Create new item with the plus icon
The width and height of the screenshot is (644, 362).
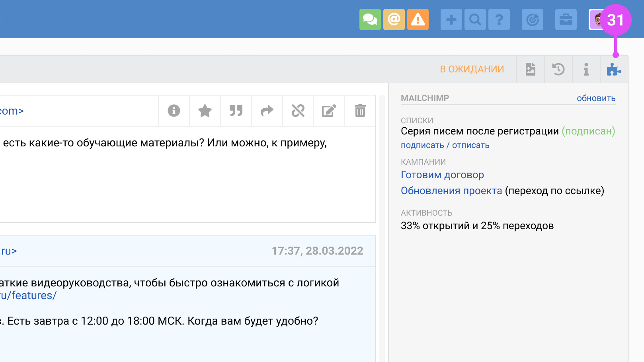pyautogui.click(x=451, y=19)
